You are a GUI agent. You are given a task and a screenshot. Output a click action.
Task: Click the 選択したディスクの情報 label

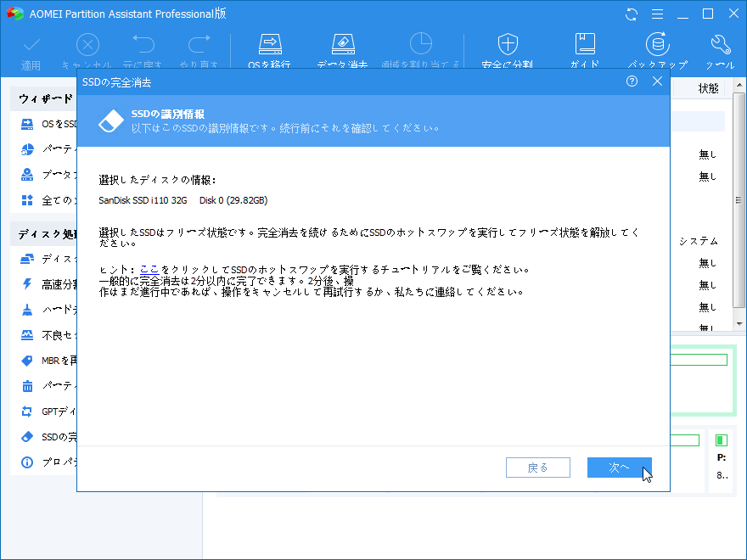coord(157,180)
